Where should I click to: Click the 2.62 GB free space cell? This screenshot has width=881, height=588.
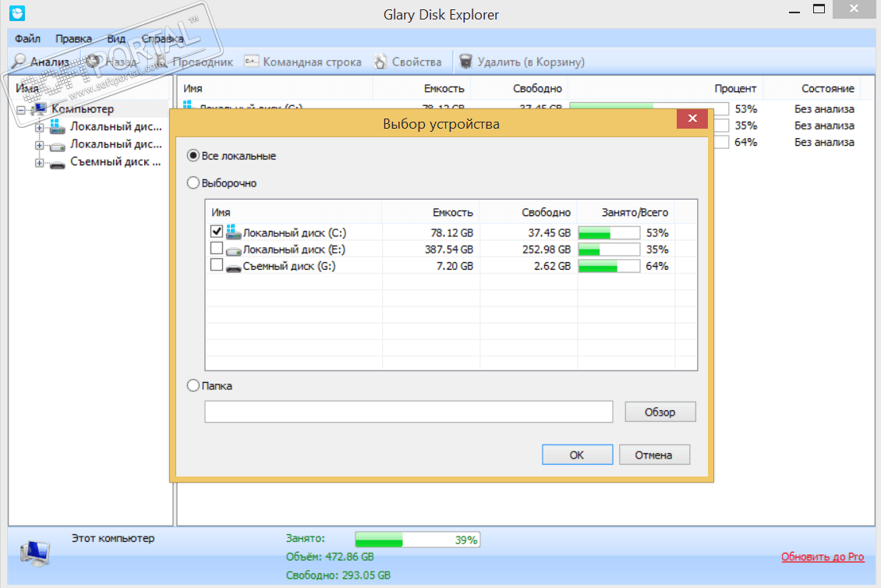(552, 266)
